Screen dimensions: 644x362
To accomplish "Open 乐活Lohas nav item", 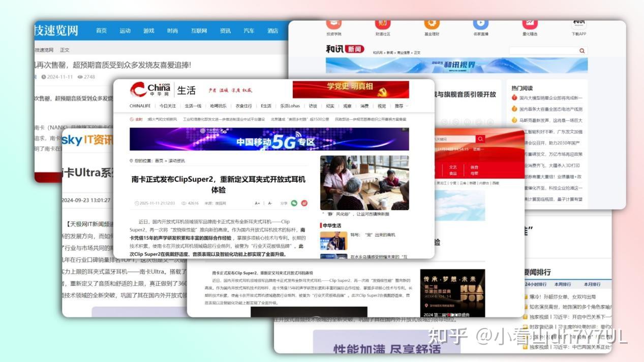I will pyautogui.click(x=290, y=106).
